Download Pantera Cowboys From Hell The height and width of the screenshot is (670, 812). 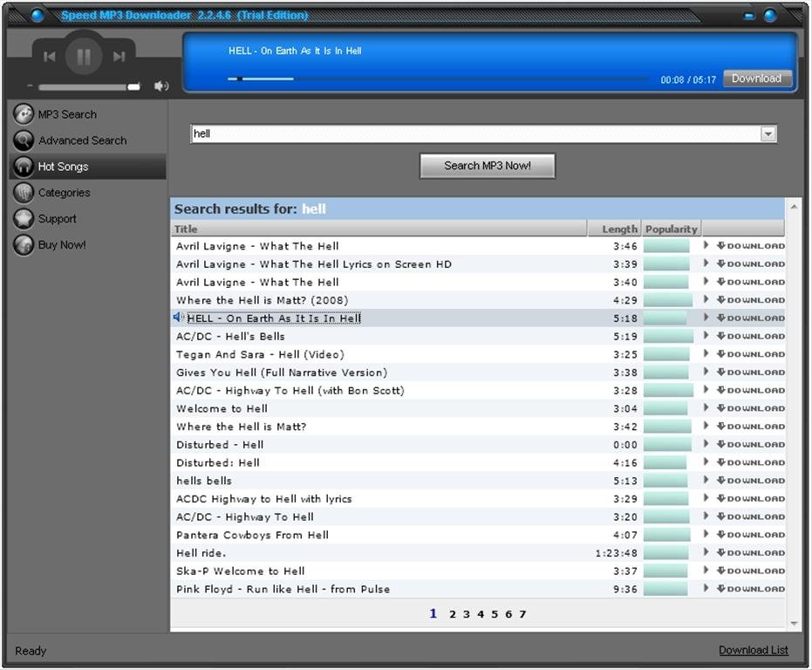(x=751, y=535)
